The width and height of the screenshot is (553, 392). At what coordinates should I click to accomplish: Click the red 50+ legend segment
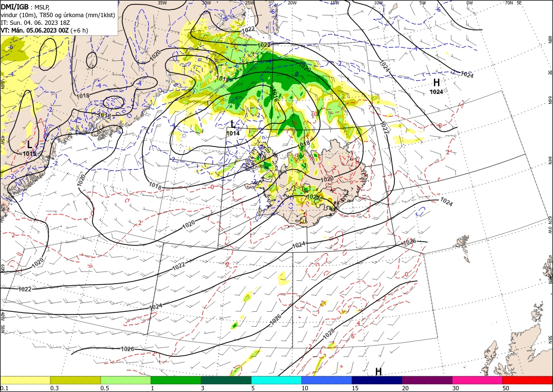click(x=528, y=380)
